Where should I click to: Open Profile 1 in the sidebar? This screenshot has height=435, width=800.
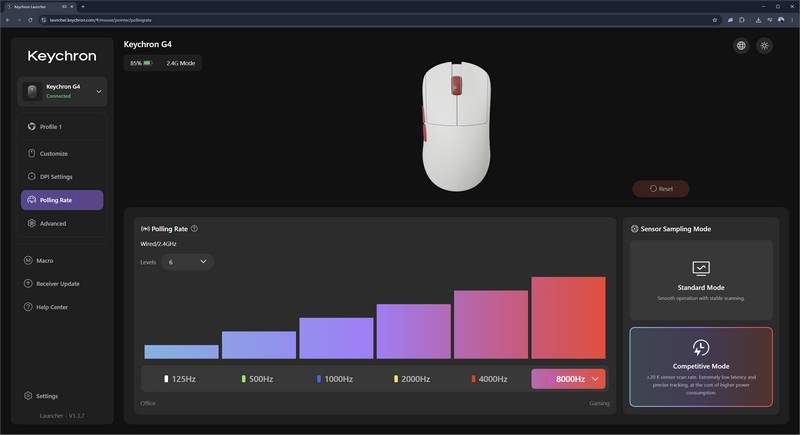[62, 127]
